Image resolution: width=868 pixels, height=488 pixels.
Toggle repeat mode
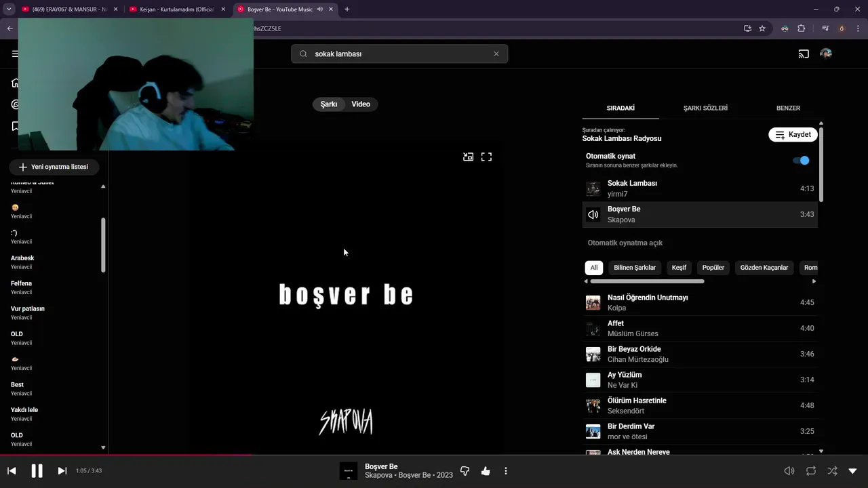coord(811,471)
